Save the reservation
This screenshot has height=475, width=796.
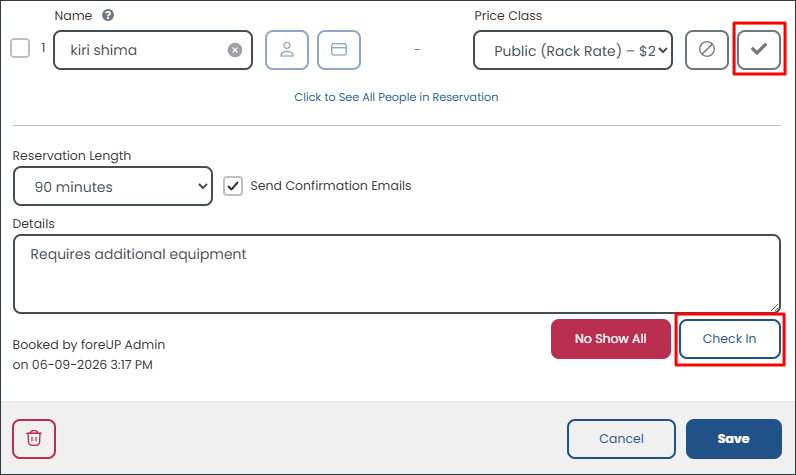coord(734,439)
